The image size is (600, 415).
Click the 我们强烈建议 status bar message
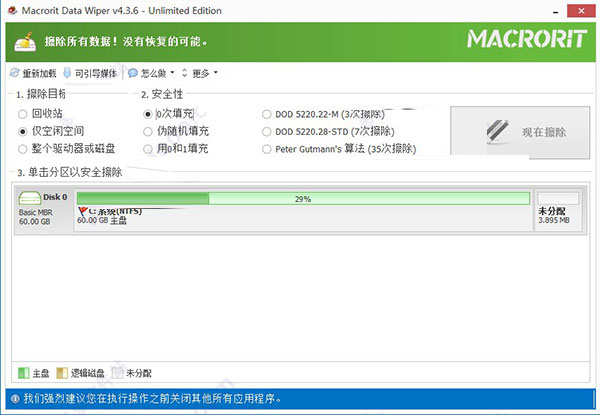pos(152,399)
